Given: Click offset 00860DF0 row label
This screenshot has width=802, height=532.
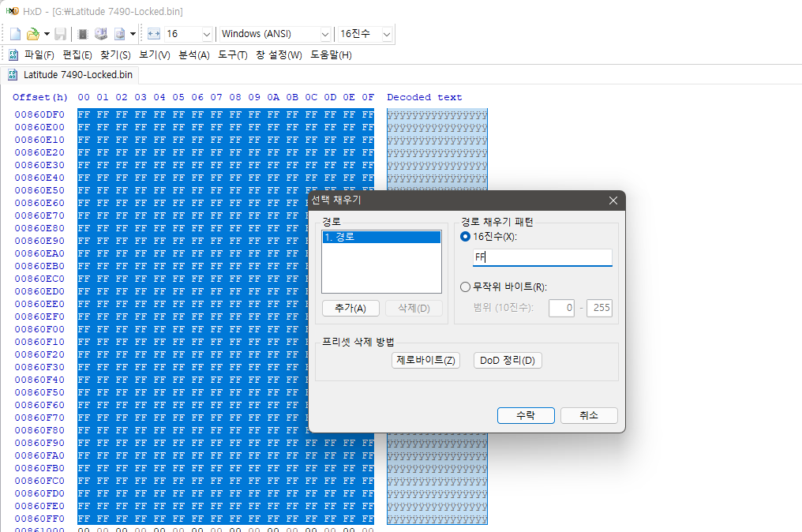Looking at the screenshot, I should [x=39, y=114].
